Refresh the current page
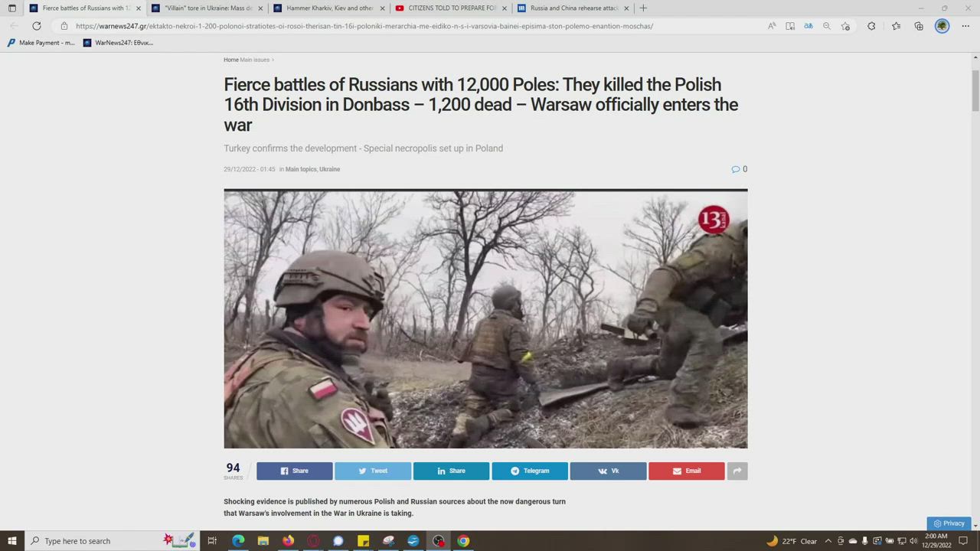980x551 pixels. (36, 26)
